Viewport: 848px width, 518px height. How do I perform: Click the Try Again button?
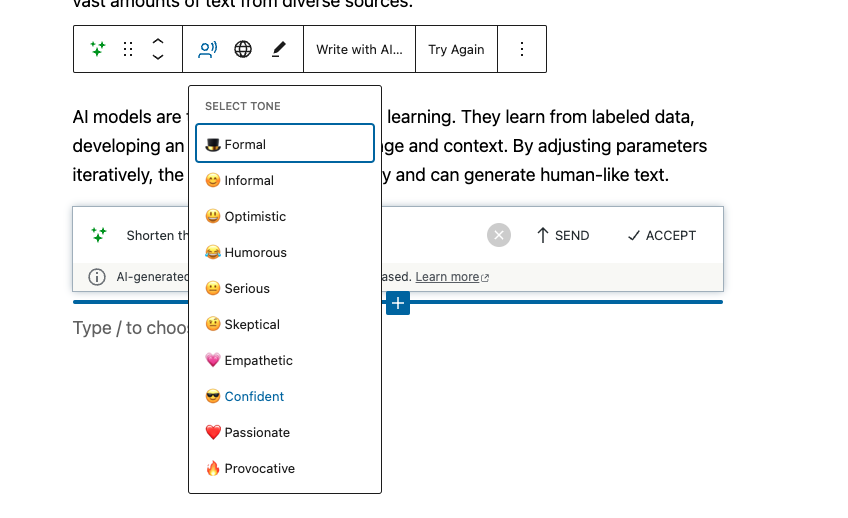456,49
